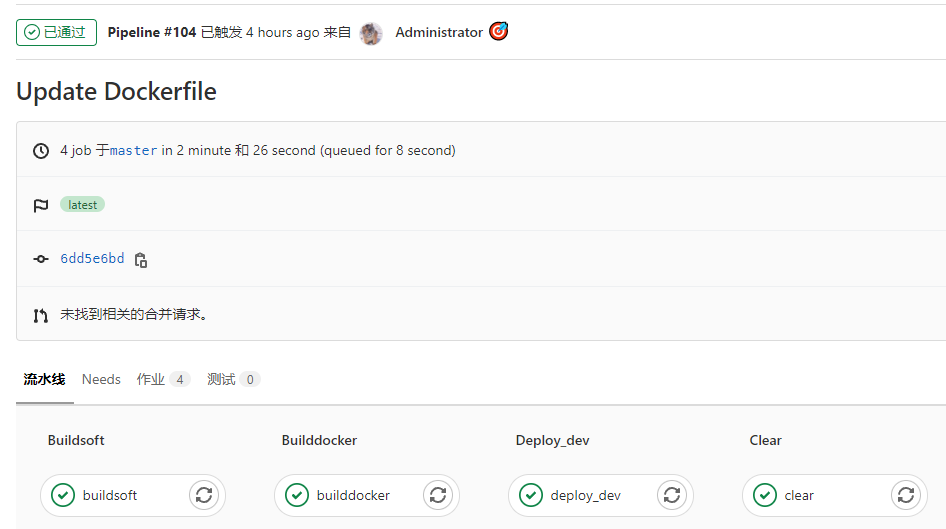Open the deploy_dev job details
Viewport: 946px width, 529px height.
585,495
